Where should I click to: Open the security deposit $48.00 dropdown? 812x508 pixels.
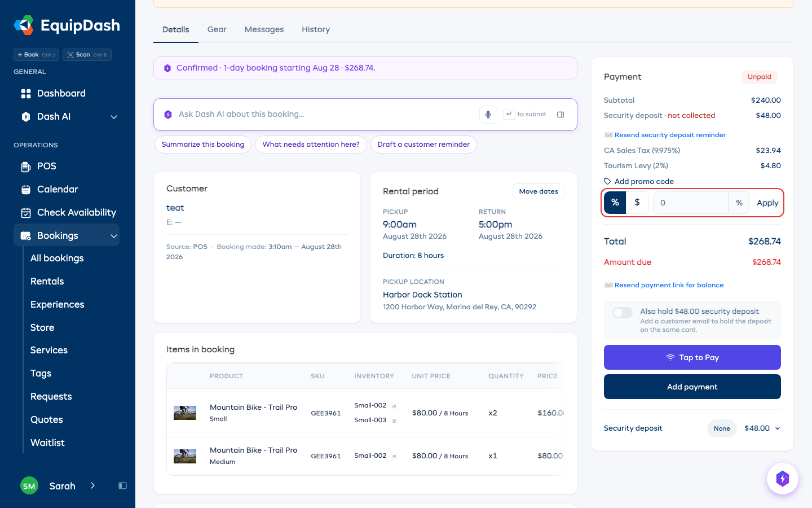click(x=762, y=428)
